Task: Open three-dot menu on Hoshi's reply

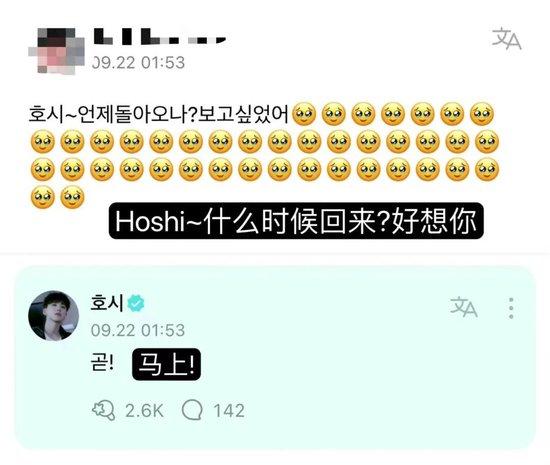Action: click(511, 308)
